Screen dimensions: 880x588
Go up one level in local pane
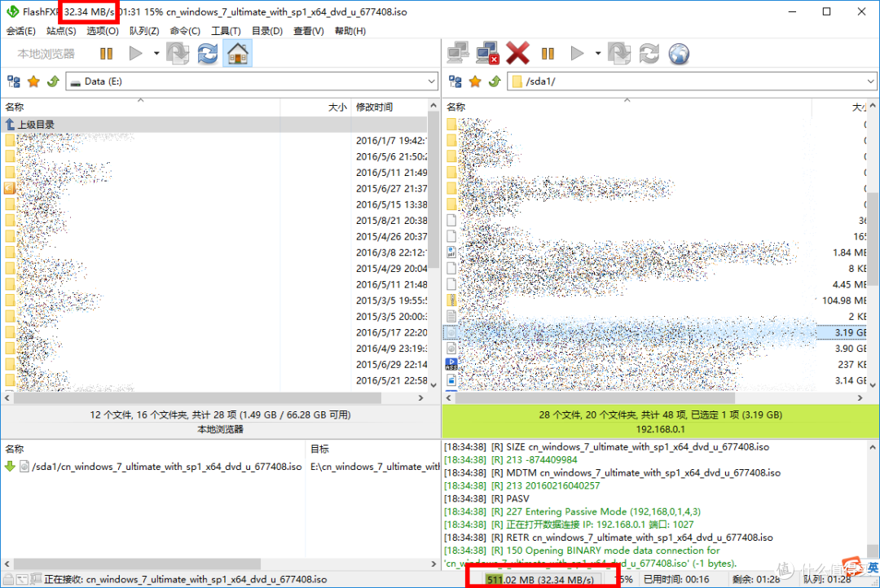click(x=53, y=82)
